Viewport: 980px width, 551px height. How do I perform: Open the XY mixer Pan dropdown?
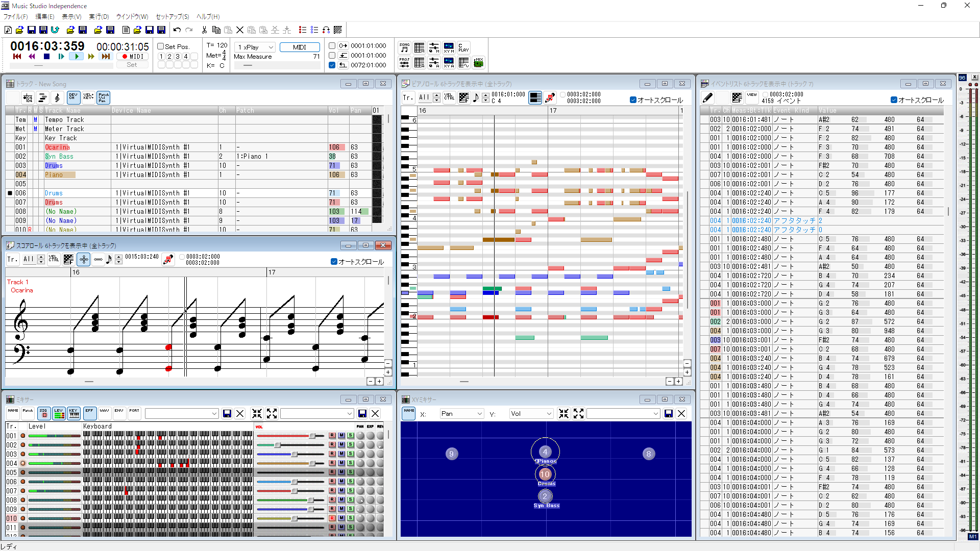461,414
